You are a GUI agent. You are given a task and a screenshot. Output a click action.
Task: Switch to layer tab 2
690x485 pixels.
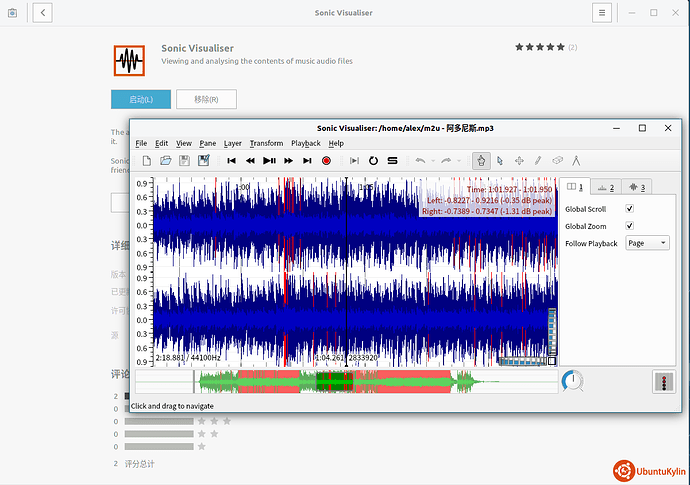click(x=606, y=187)
